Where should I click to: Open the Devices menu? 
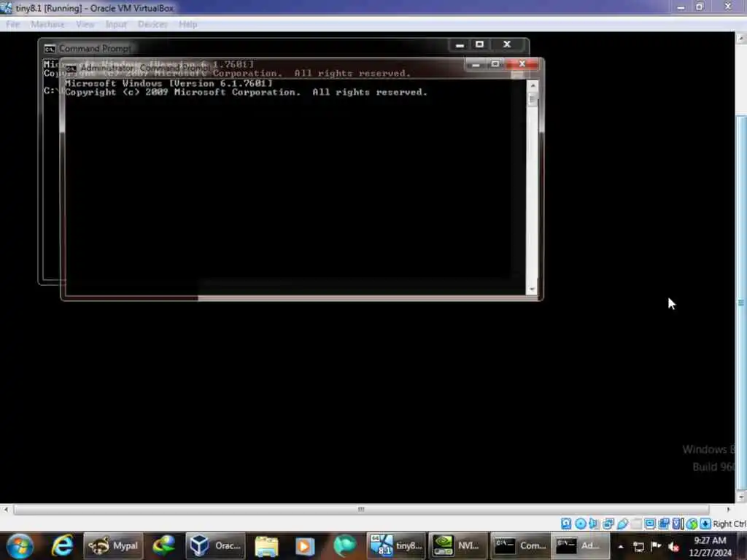(x=152, y=24)
